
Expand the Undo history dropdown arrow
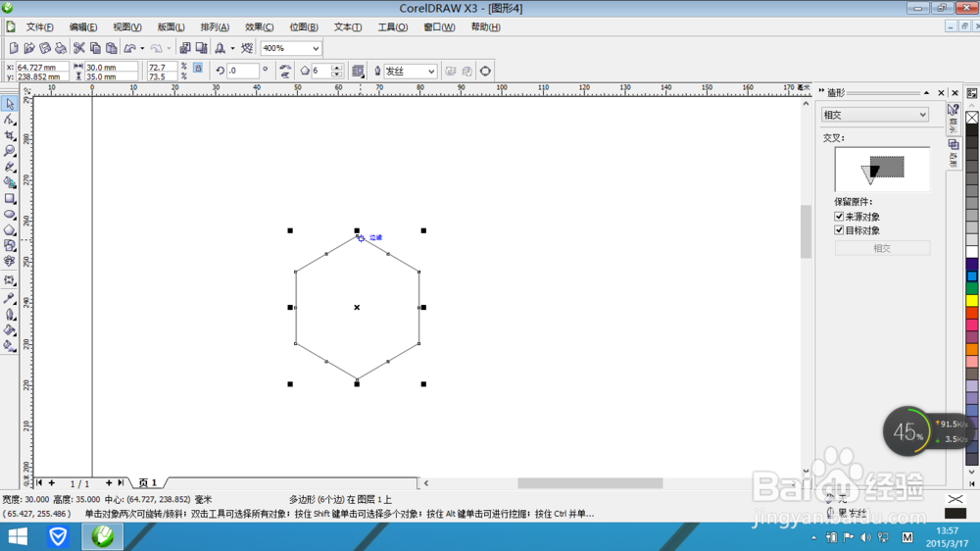(142, 48)
